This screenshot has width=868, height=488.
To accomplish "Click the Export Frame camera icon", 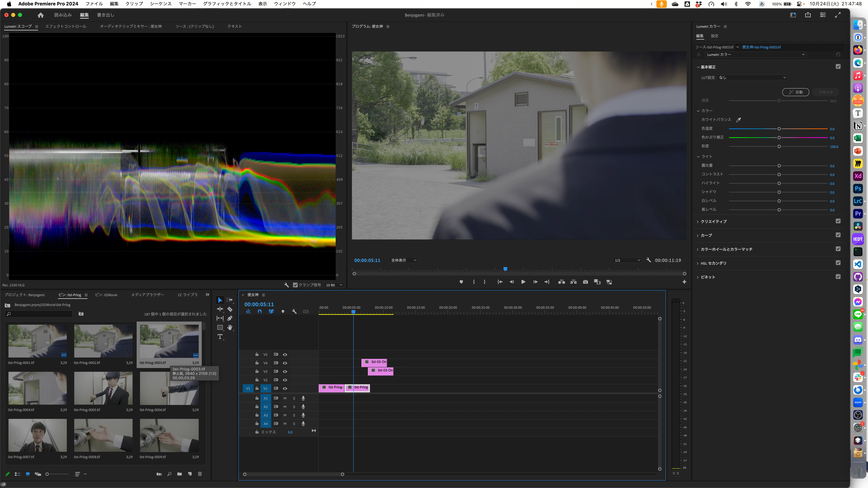I will (585, 282).
